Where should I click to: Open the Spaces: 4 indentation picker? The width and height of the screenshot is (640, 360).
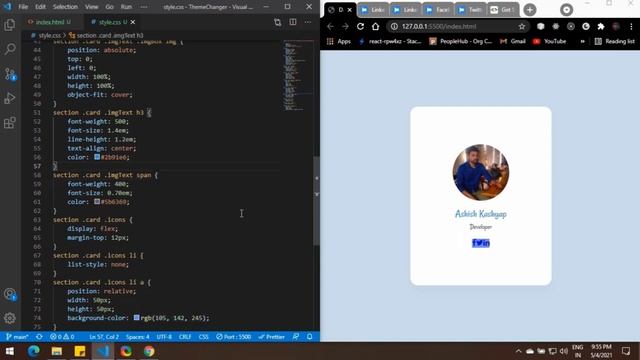(138, 337)
